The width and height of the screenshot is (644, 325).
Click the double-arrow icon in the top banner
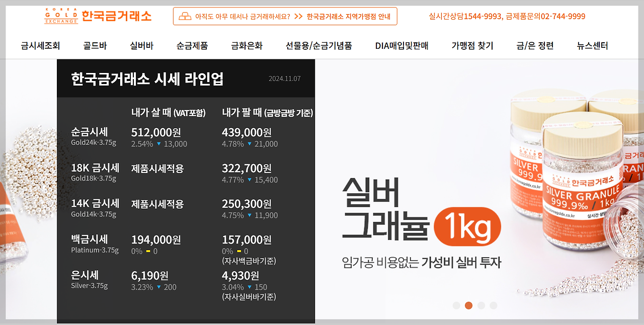coord(298,16)
